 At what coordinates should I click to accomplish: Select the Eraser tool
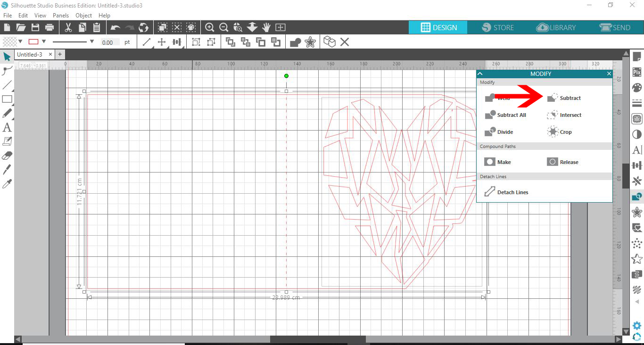pos(7,156)
